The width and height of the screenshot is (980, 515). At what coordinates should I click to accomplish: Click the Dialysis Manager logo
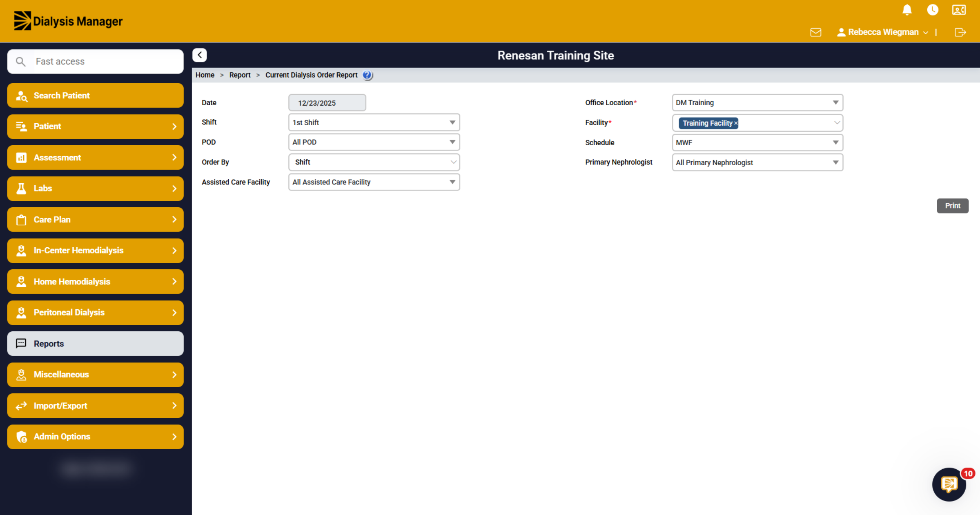(x=68, y=21)
